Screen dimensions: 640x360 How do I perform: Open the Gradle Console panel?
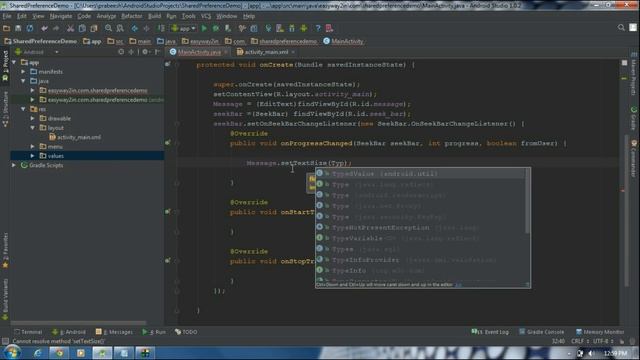[542, 332]
